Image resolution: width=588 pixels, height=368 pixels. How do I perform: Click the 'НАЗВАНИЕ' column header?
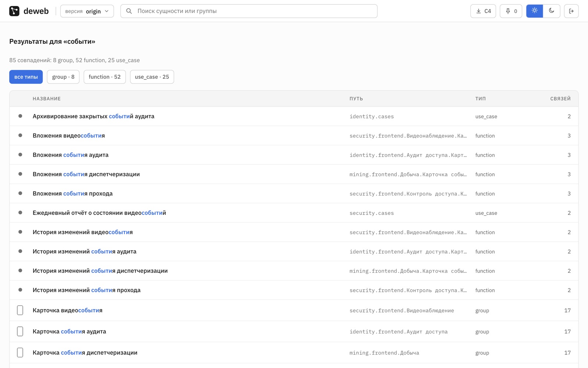click(x=47, y=99)
